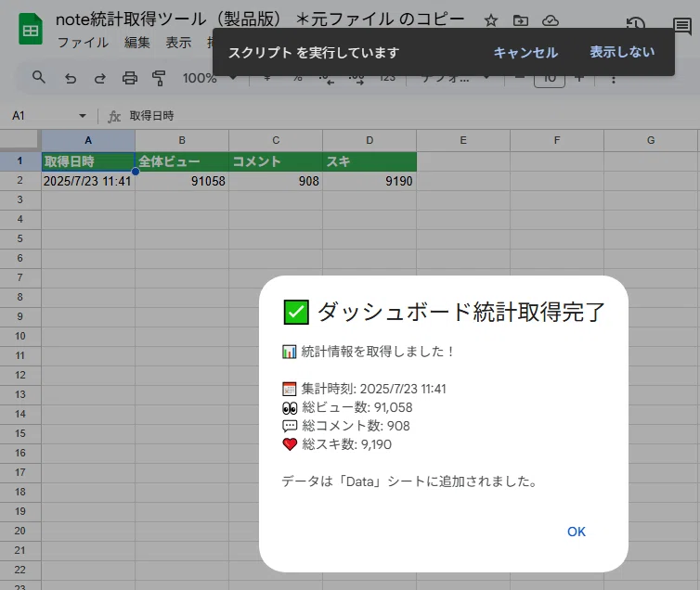Select cell with 2025/7/23 11:41
This screenshot has width=700, height=590.
coord(88,181)
